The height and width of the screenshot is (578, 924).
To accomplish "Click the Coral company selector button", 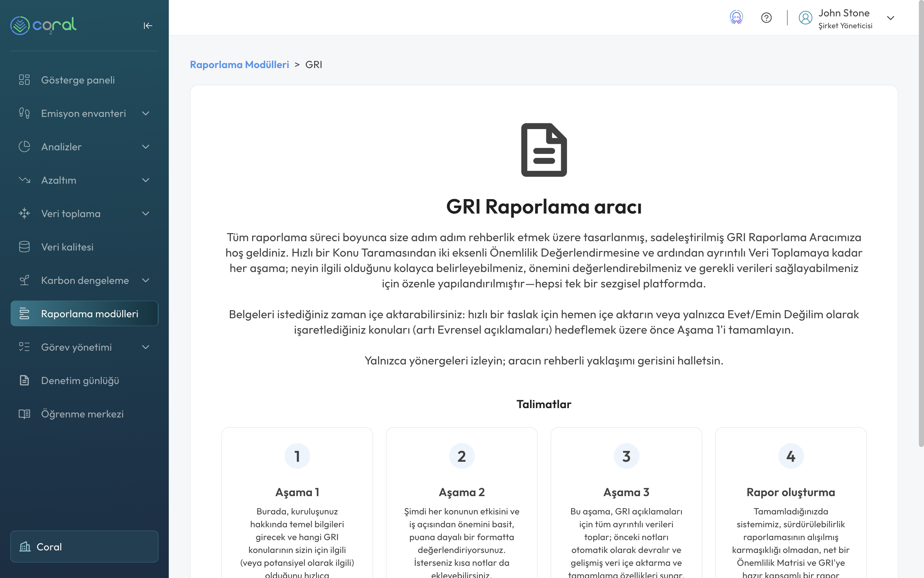I will [x=84, y=547].
